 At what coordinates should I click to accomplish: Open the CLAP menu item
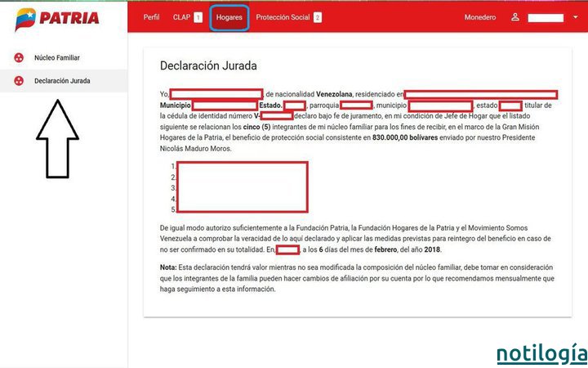pos(181,17)
